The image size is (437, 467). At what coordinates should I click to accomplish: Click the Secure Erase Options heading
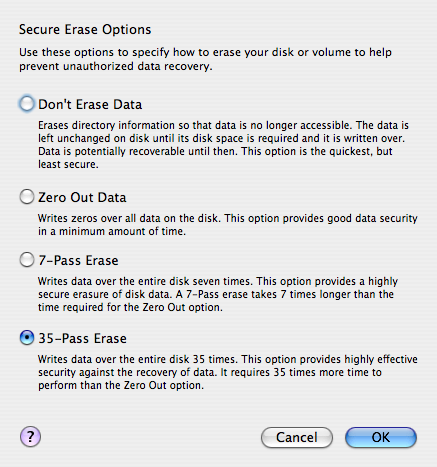click(x=85, y=30)
